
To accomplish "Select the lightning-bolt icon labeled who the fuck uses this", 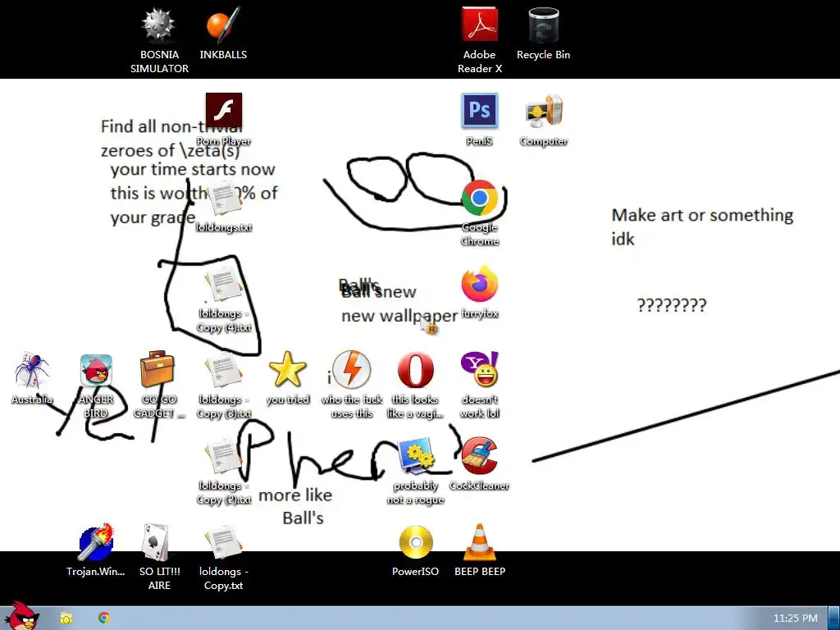I will coord(351,386).
